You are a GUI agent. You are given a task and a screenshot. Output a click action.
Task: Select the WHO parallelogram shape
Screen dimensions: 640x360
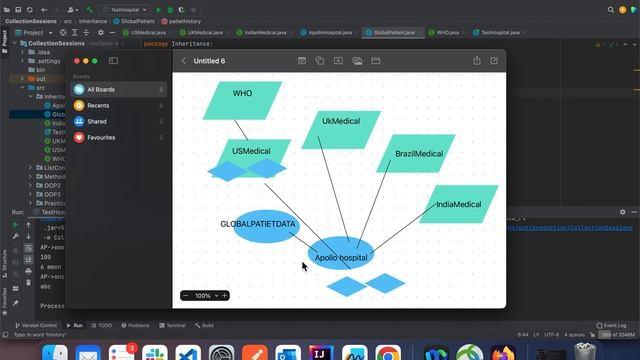242,101
